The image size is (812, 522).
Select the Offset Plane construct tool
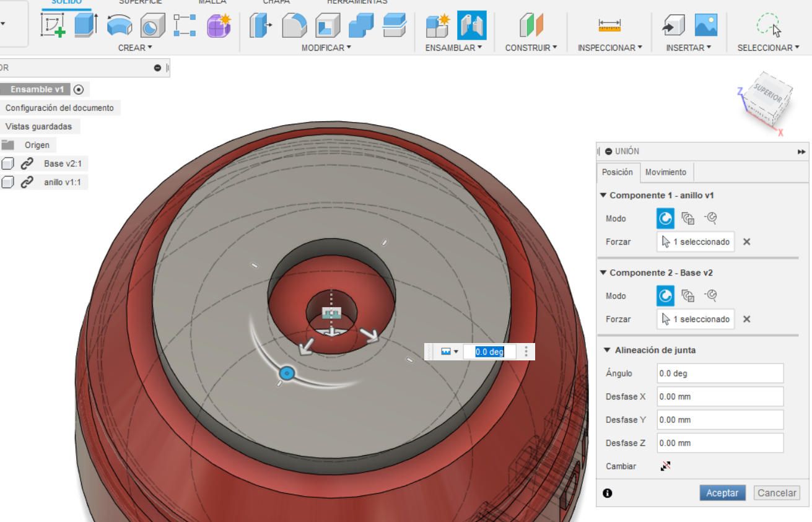pyautogui.click(x=531, y=25)
